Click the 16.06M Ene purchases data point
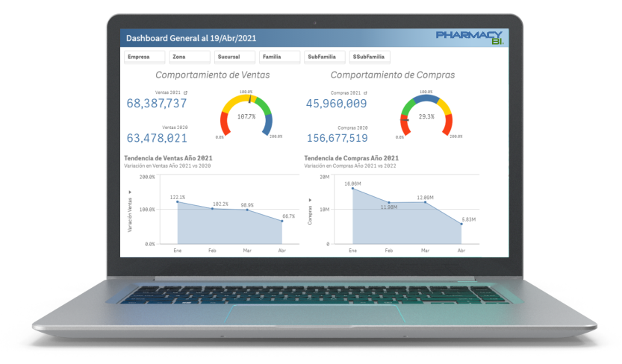The image size is (622, 364). click(x=352, y=189)
